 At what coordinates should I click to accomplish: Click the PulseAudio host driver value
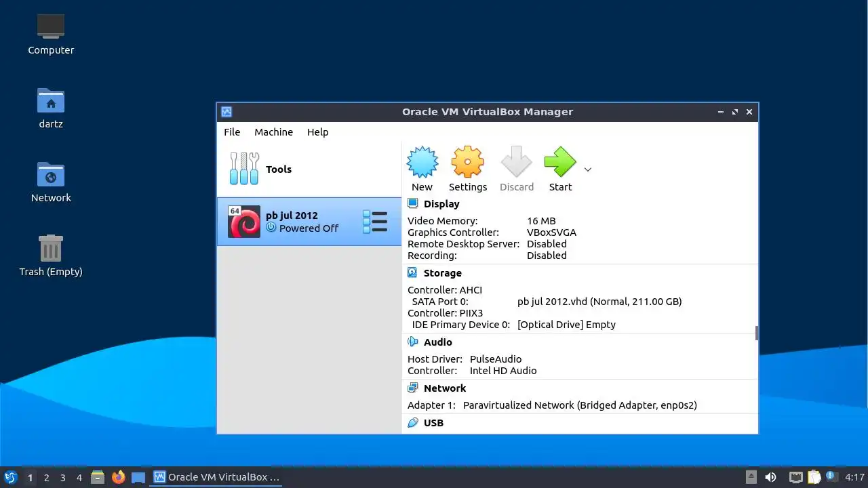[x=496, y=359]
